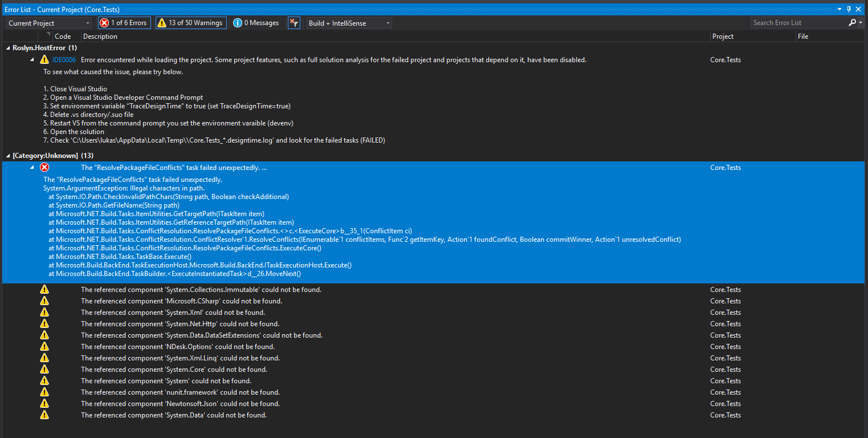
Task: Click warning icon for 'Newtonsoft.Json' row
Action: point(44,404)
